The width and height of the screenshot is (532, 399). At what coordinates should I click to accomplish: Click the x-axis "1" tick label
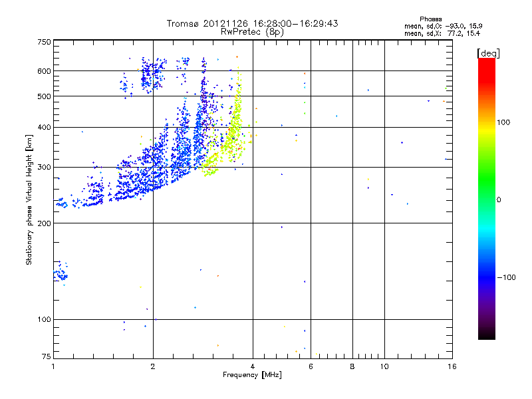[53, 366]
